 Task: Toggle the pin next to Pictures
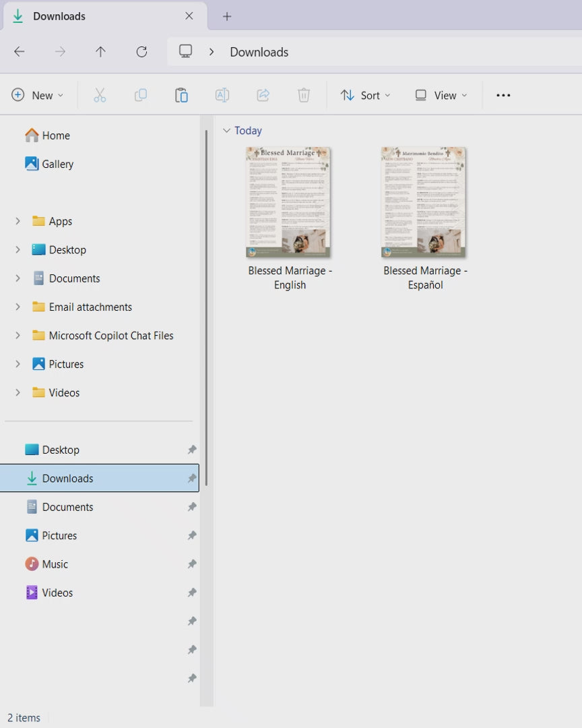click(192, 536)
